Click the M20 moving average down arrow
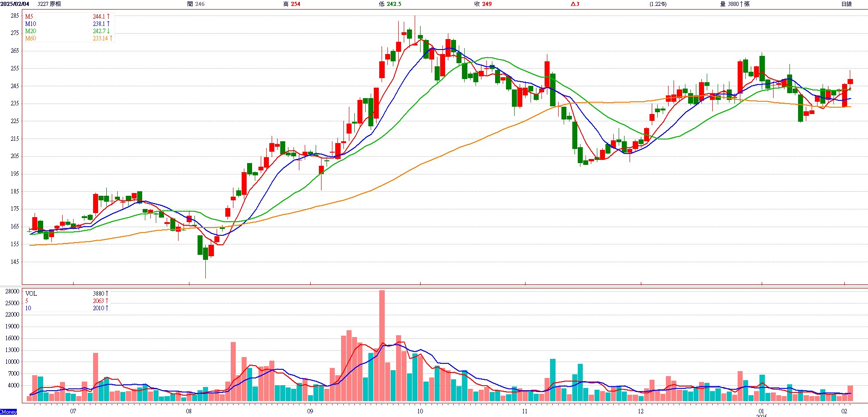This screenshot has height=417, width=868. [x=109, y=31]
